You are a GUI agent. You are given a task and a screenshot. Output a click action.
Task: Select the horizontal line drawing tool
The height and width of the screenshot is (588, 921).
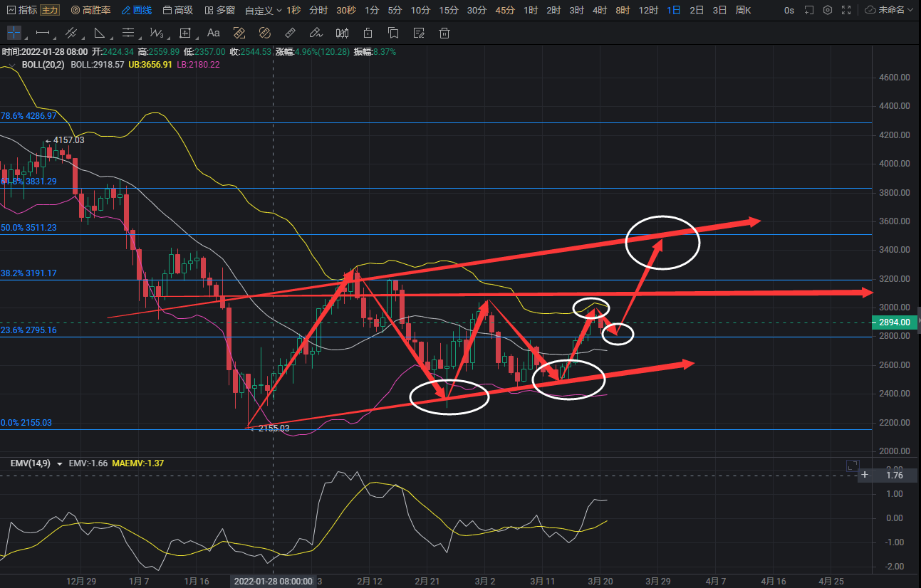tap(43, 33)
